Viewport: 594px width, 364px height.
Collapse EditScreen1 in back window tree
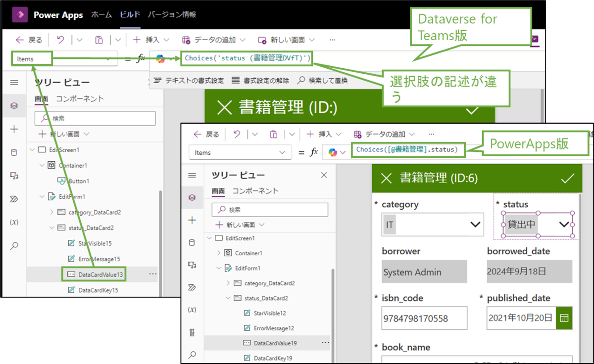coord(32,149)
